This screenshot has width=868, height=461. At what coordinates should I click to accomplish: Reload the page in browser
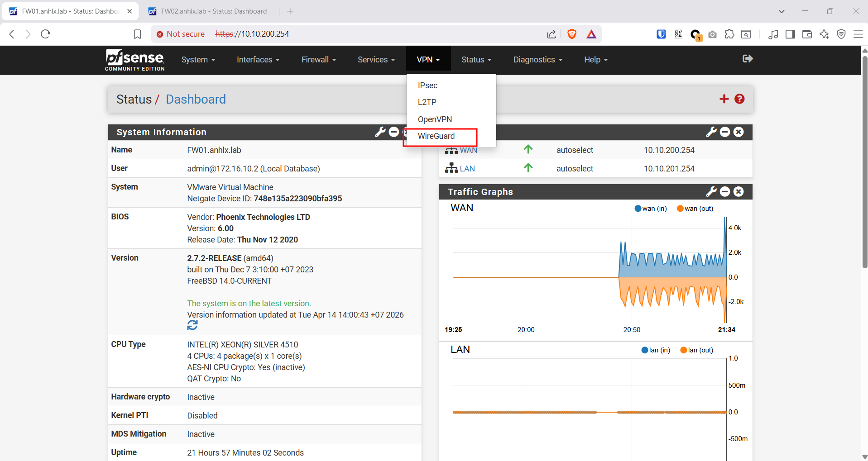(45, 34)
